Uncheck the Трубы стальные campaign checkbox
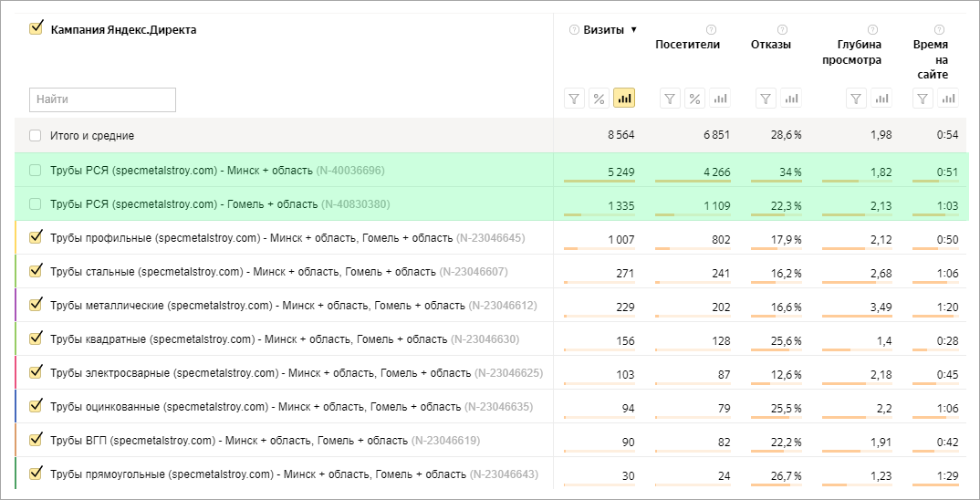The width and height of the screenshot is (980, 500). [x=36, y=271]
